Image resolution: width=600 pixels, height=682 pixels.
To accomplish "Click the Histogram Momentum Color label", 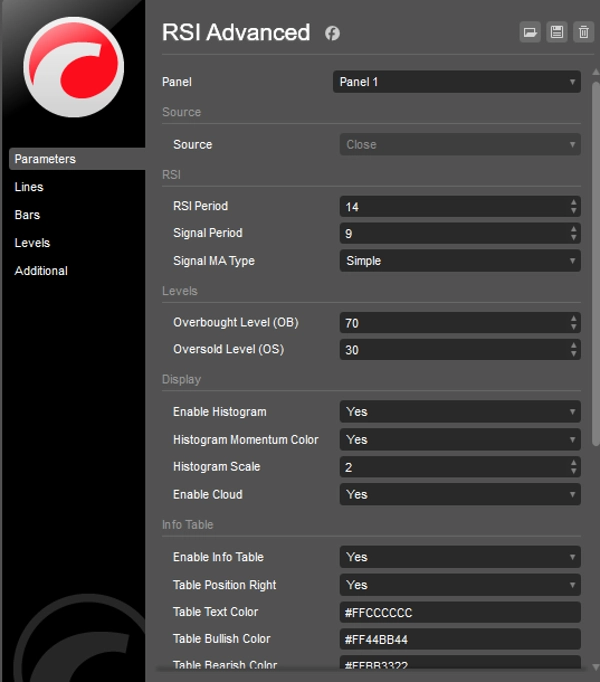I will (246, 440).
